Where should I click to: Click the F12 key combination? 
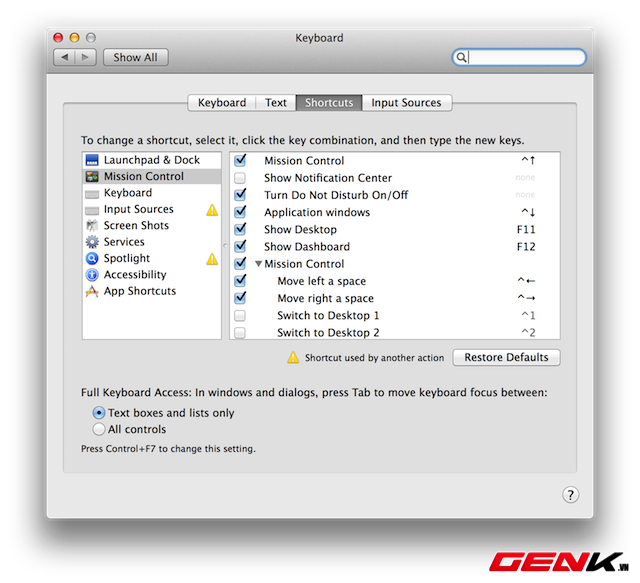click(526, 247)
